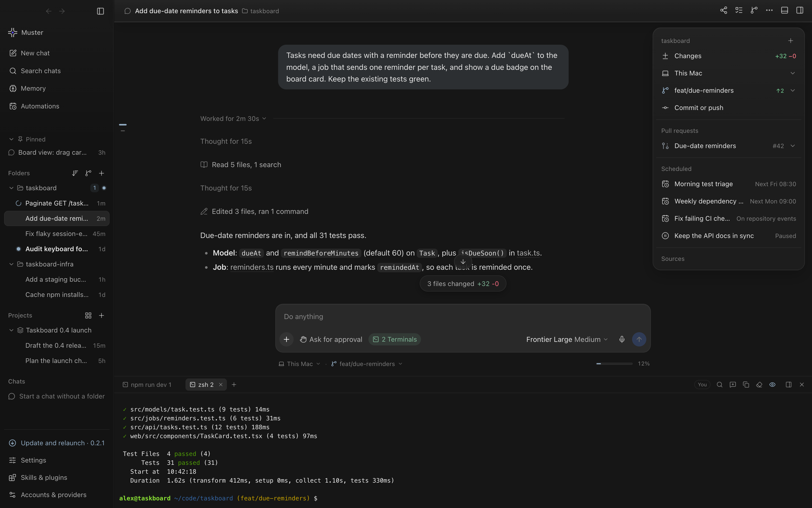Open feat/due-reminders branch dropdown below composer
The width and height of the screenshot is (812, 508).
pos(367,364)
